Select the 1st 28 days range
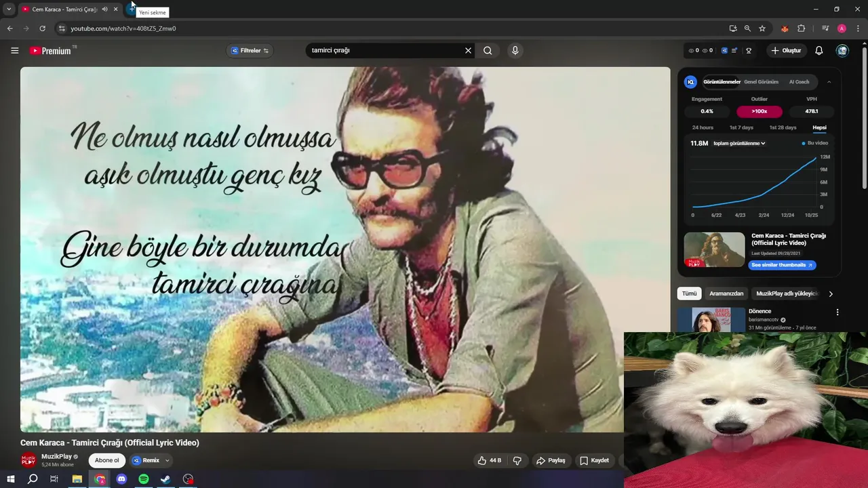This screenshot has width=868, height=488. [783, 127]
